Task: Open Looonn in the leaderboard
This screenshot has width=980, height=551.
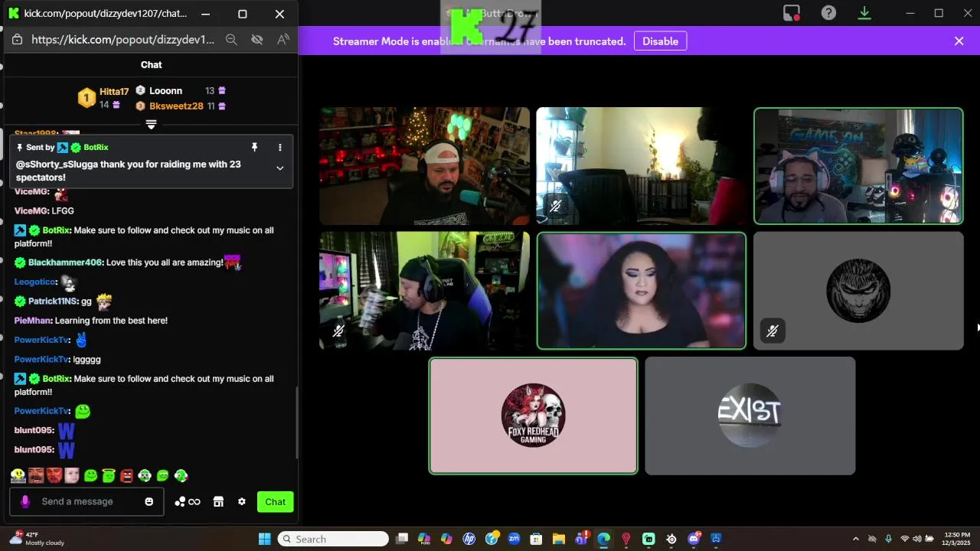Action: (165, 90)
